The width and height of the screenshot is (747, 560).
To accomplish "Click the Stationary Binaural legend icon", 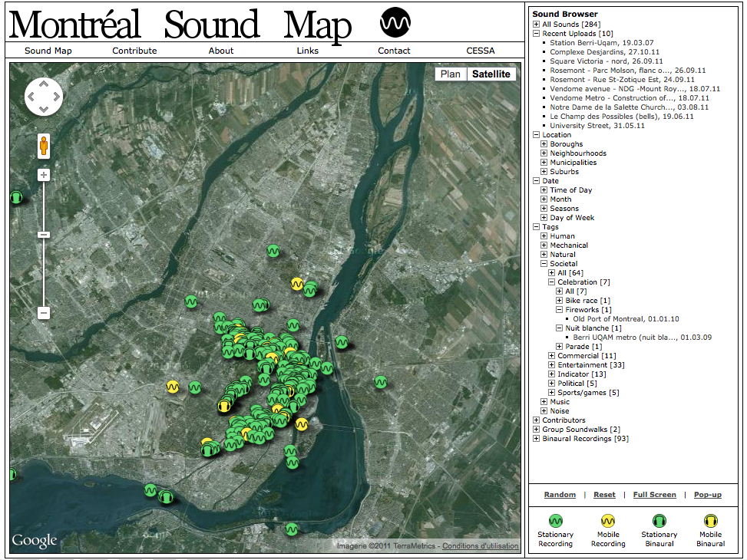I will point(659,520).
